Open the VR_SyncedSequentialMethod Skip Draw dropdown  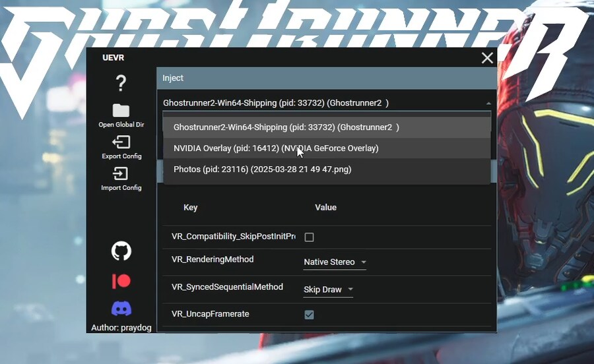click(x=328, y=289)
